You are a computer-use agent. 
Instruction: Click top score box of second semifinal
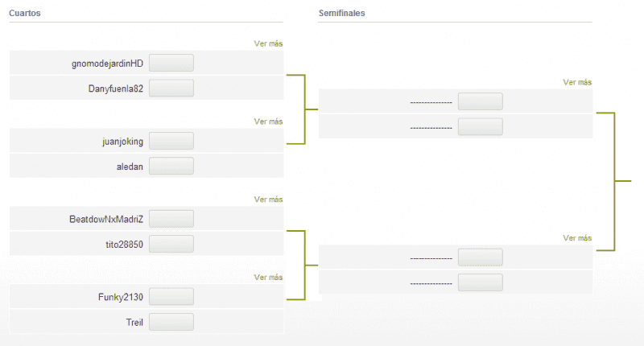tap(480, 257)
